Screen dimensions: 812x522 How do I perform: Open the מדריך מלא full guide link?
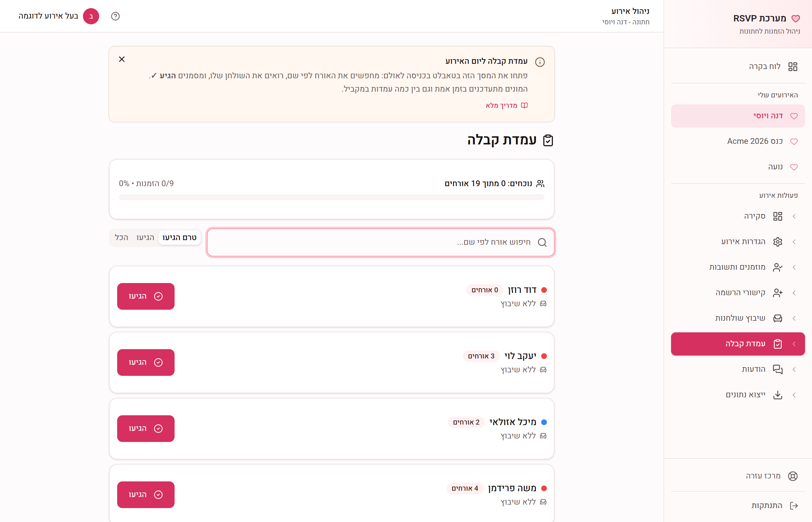[x=507, y=106]
